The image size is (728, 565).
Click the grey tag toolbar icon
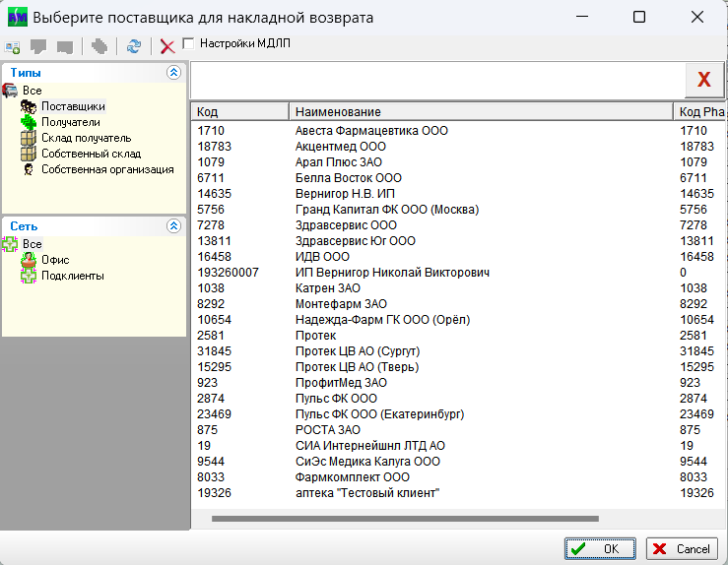tap(99, 46)
